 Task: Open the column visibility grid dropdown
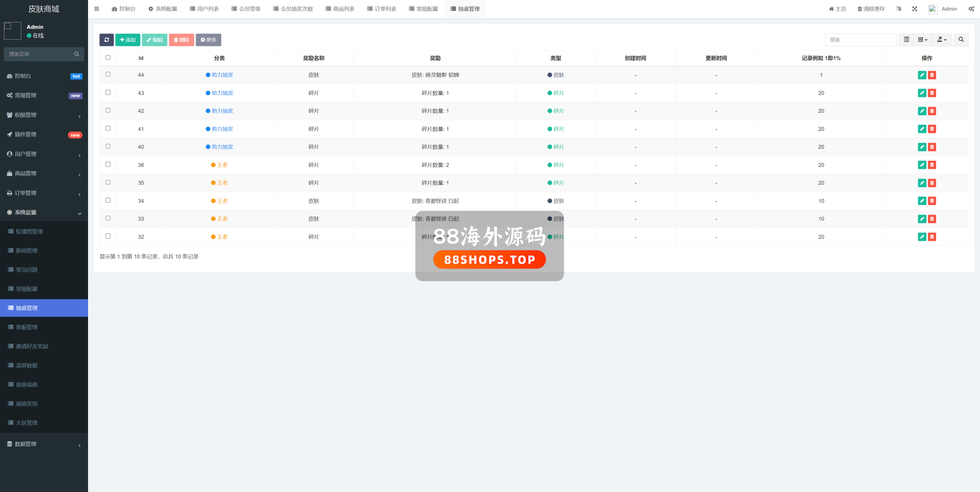pos(923,40)
